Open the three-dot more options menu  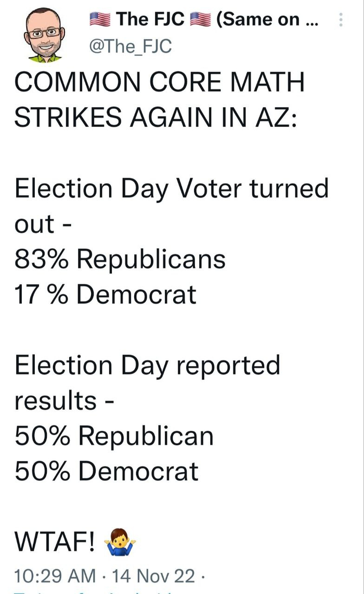pyautogui.click(x=341, y=20)
